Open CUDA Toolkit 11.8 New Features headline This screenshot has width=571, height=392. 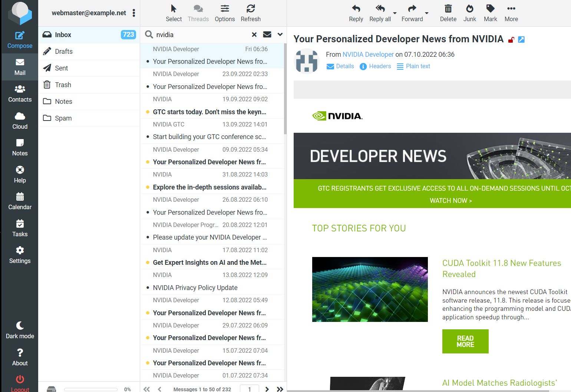[501, 269]
